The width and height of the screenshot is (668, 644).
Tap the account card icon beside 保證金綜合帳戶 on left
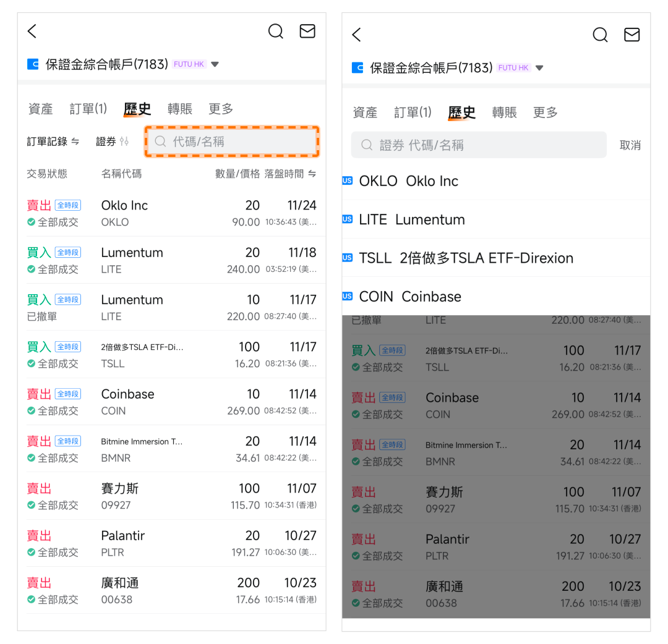click(33, 64)
